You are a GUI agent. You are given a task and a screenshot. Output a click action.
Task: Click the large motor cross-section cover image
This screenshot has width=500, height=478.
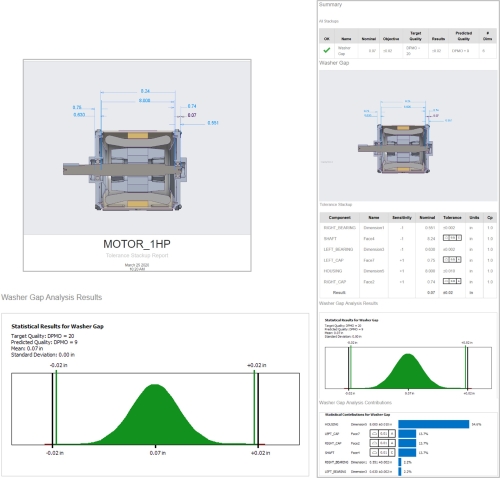click(x=137, y=147)
